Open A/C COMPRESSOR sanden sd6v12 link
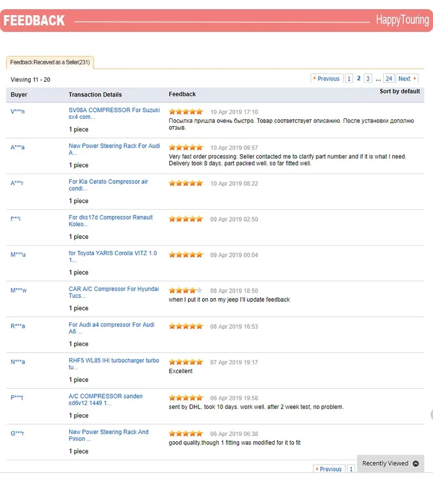Viewport: 433px width, 504px height. click(106, 399)
